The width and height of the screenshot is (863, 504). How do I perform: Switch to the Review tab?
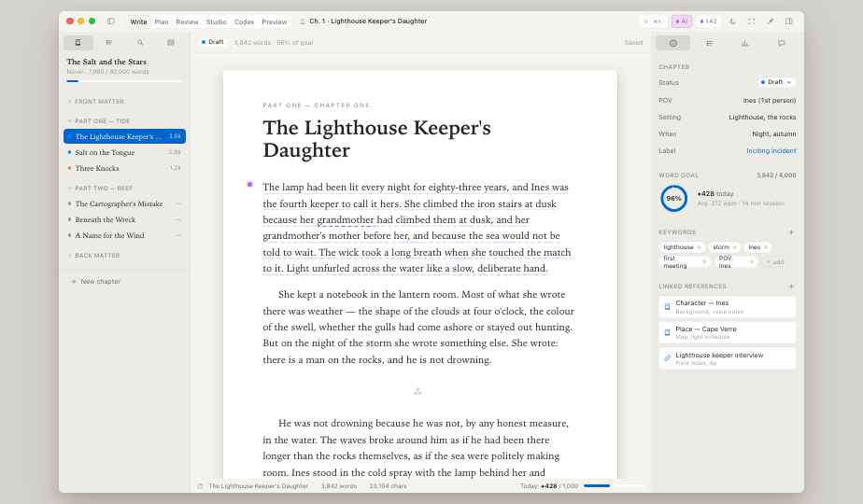[x=187, y=22]
